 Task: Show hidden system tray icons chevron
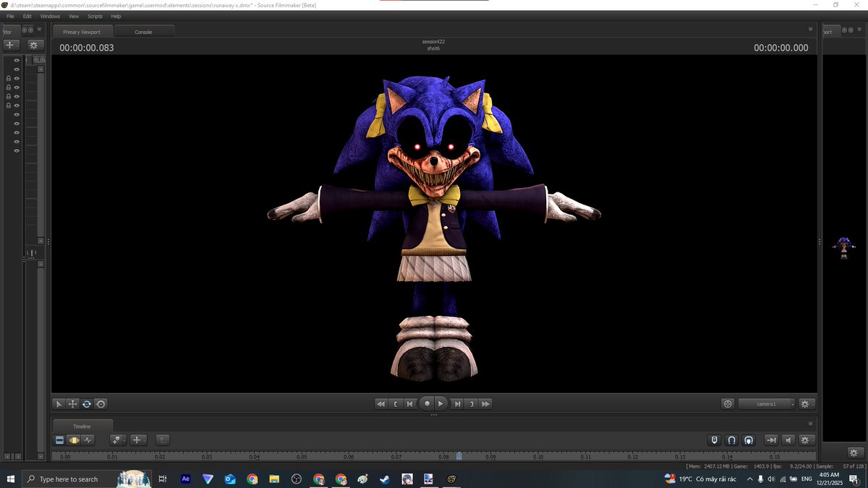(749, 479)
